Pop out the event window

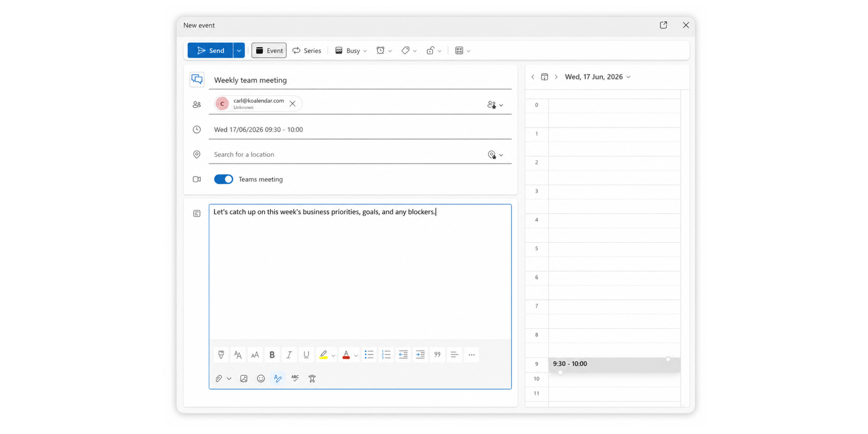[x=663, y=25]
